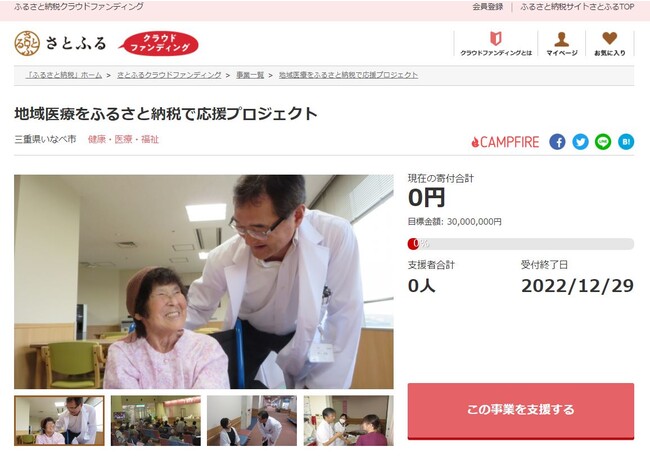Screen dimensions: 650x460
Task: Click the red クラウドファンディング badge
Action: click(x=159, y=43)
